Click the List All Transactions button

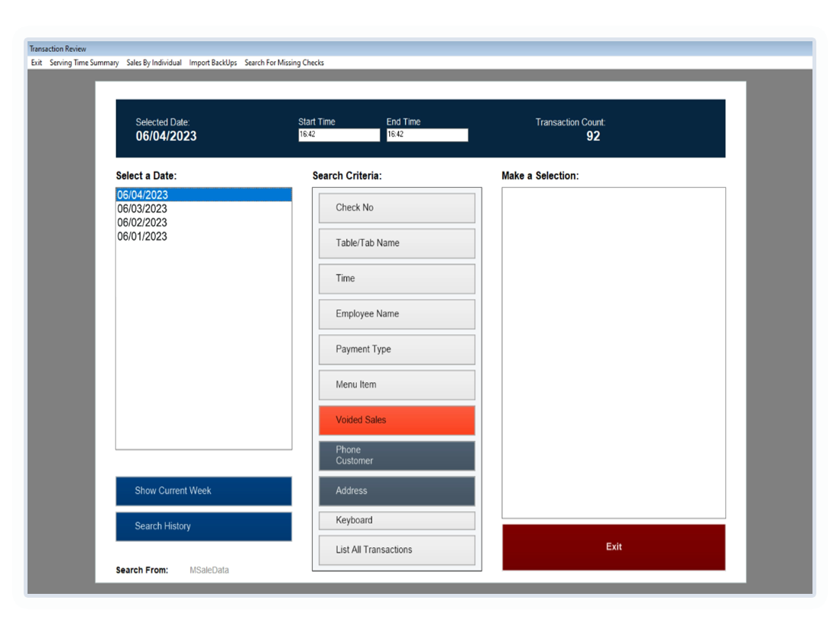(397, 550)
